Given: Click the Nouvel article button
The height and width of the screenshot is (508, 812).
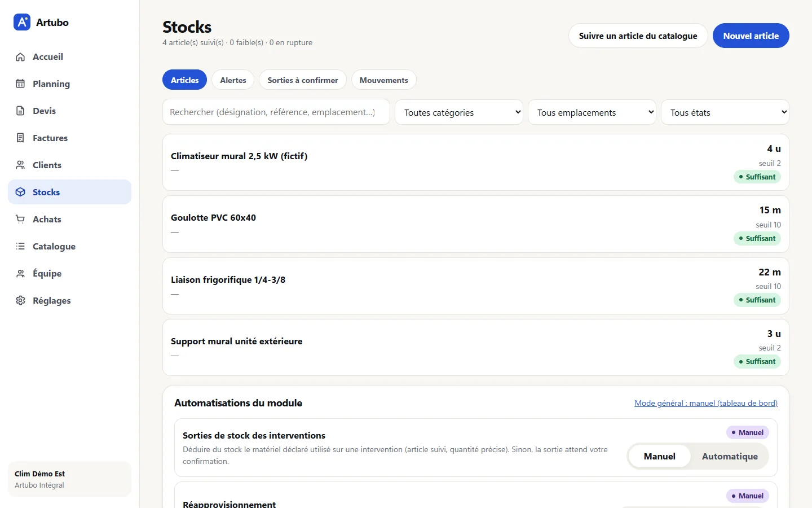Looking at the screenshot, I should (x=751, y=36).
